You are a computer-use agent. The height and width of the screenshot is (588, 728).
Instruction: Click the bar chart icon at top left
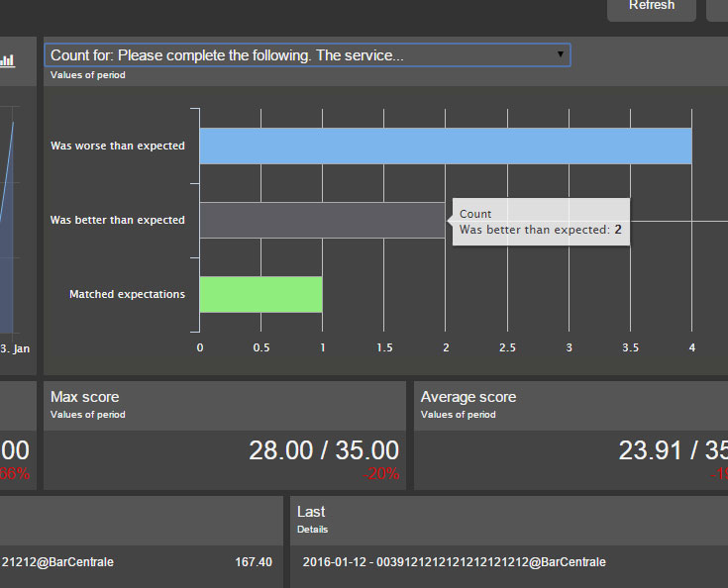[8, 60]
